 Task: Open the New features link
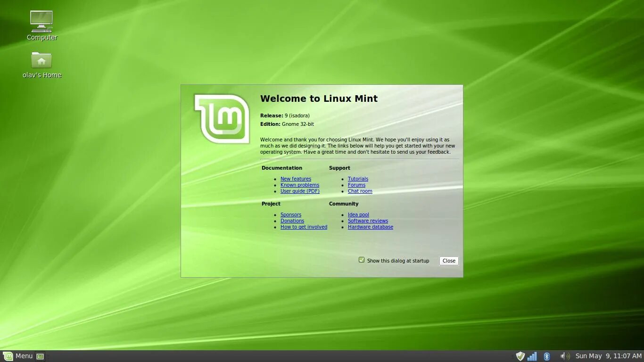pos(296,179)
